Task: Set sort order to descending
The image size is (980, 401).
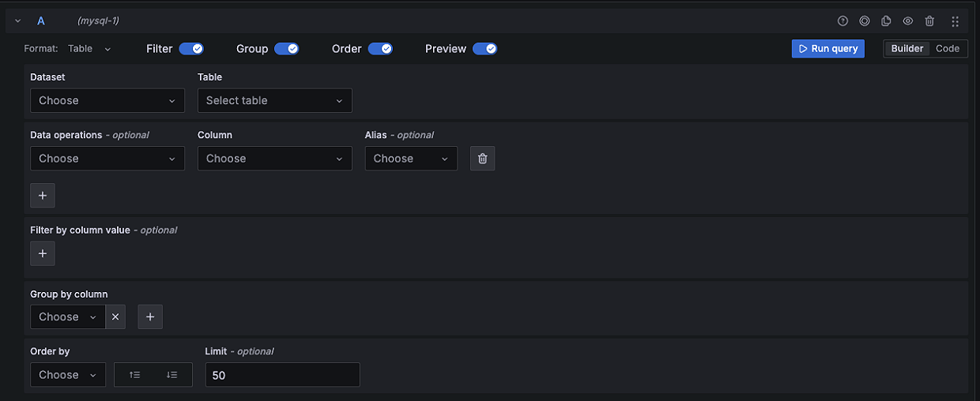Action: tap(172, 375)
